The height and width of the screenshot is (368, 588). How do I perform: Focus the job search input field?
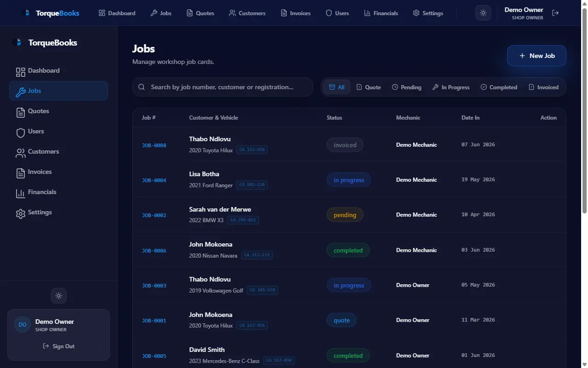(223, 87)
